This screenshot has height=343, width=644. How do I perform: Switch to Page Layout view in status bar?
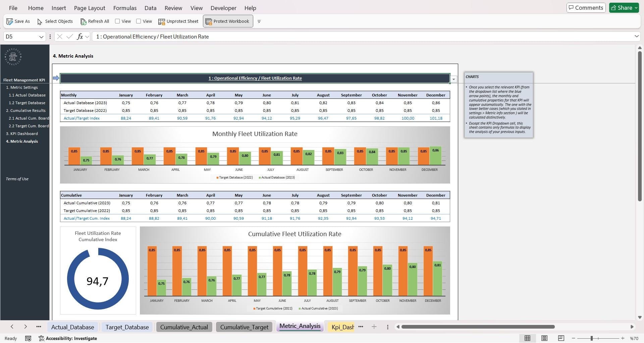[x=544, y=338]
